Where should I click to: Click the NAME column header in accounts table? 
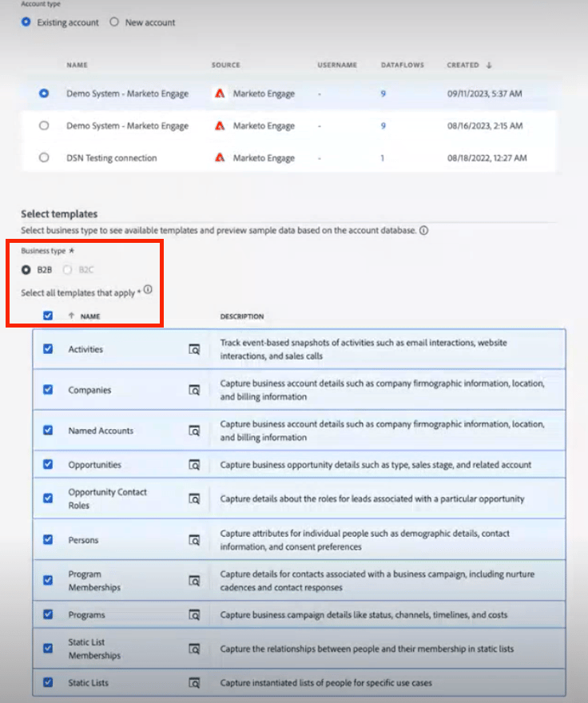coord(77,65)
